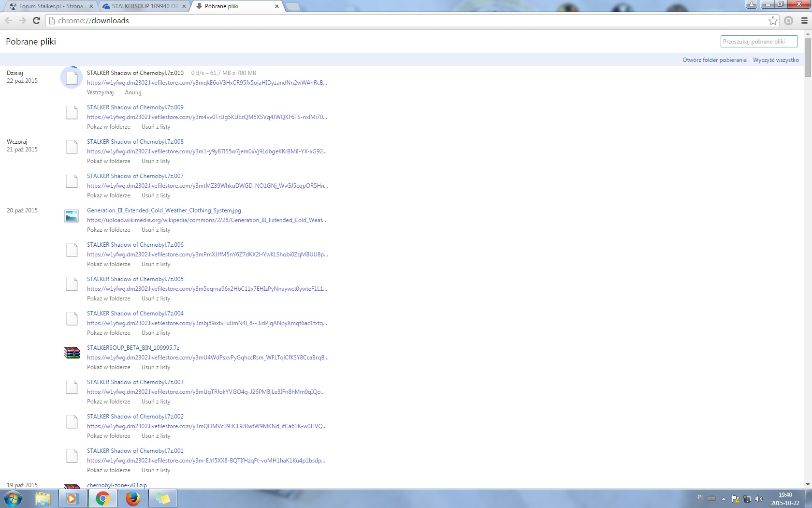This screenshot has width=812, height=508.
Task: Click the file icon of STALKER Shadow of Chernobyl.7z.008
Action: pyautogui.click(x=72, y=147)
